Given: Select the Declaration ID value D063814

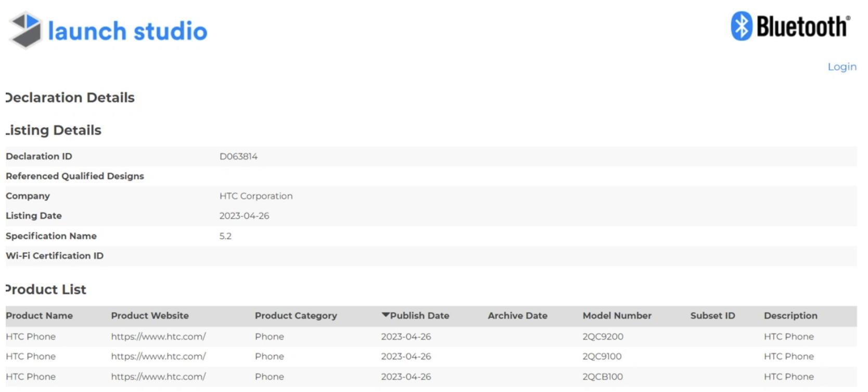Looking at the screenshot, I should [238, 156].
